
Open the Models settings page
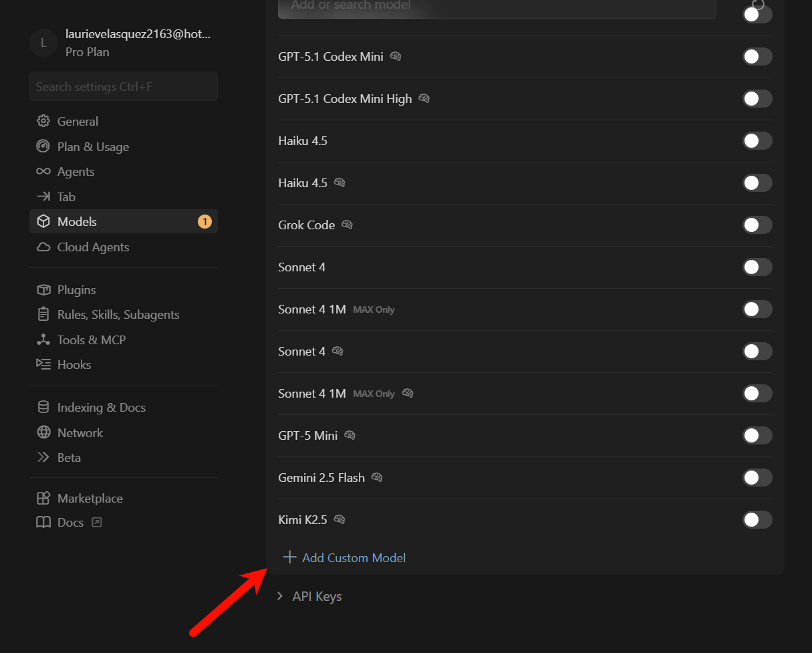pyautogui.click(x=124, y=221)
